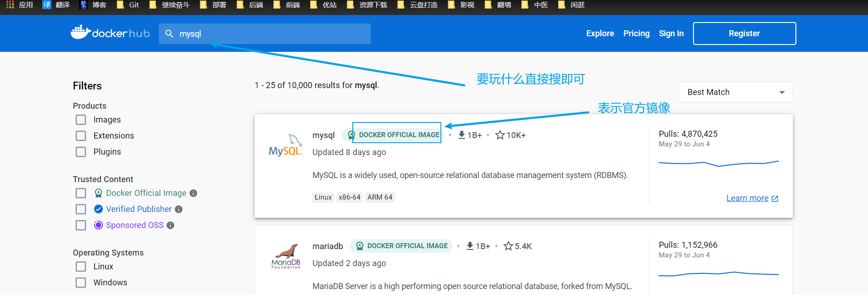Open the 应用 apps grid in bookmarks bar
The image size is (868, 295).
click(19, 5)
